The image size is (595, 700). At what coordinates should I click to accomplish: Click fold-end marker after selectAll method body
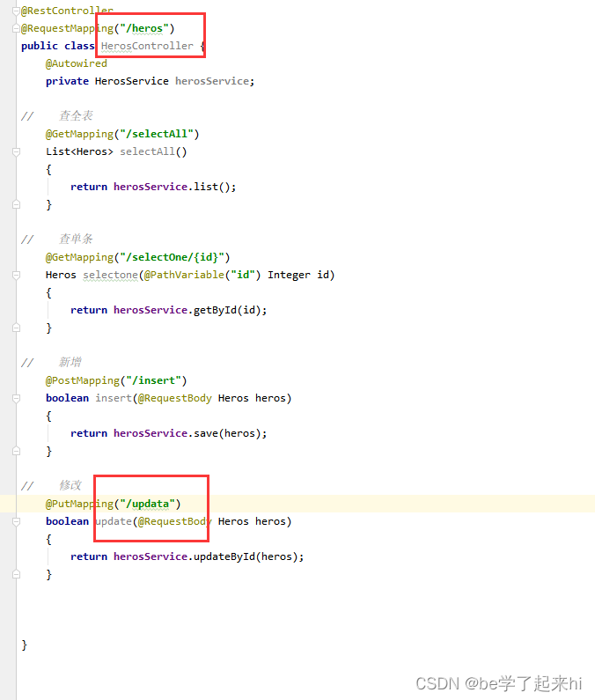click(16, 205)
